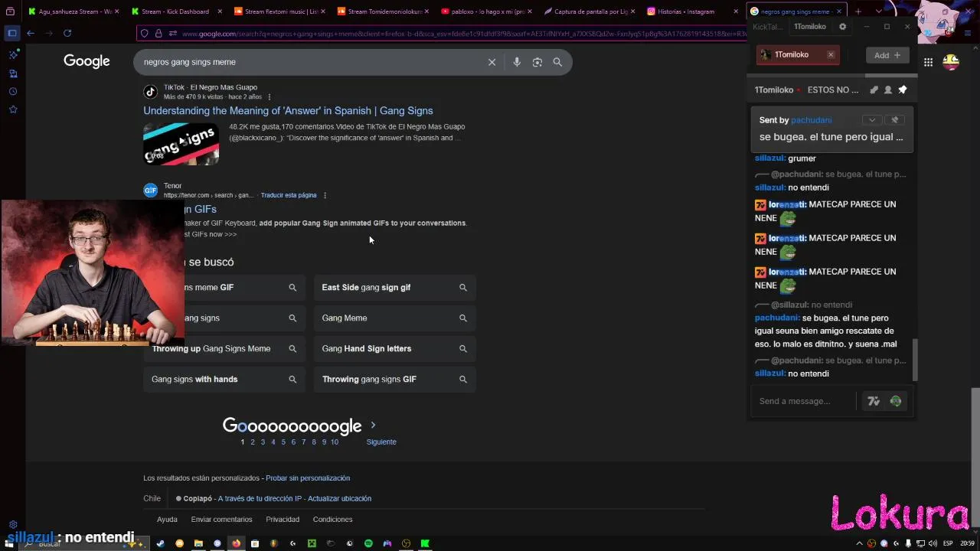The width and height of the screenshot is (980, 551).
Task: Click the mod sword icon in KickTalk header
Action: (874, 90)
